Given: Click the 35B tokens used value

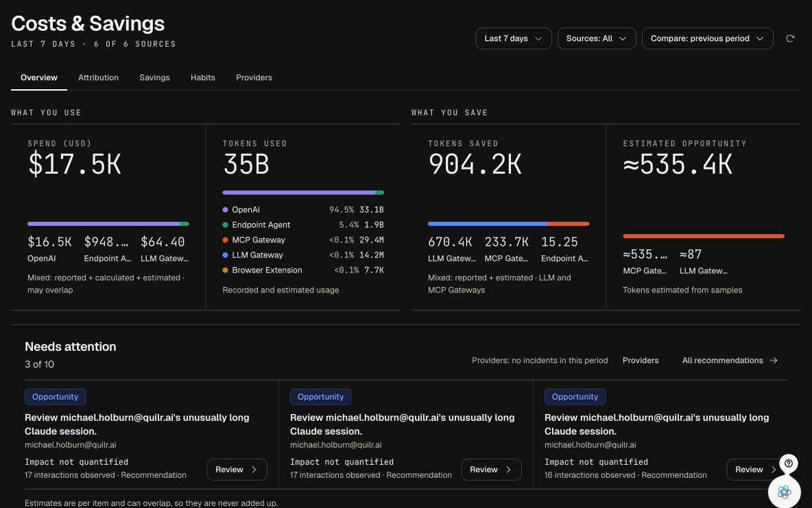Looking at the screenshot, I should tap(246, 164).
